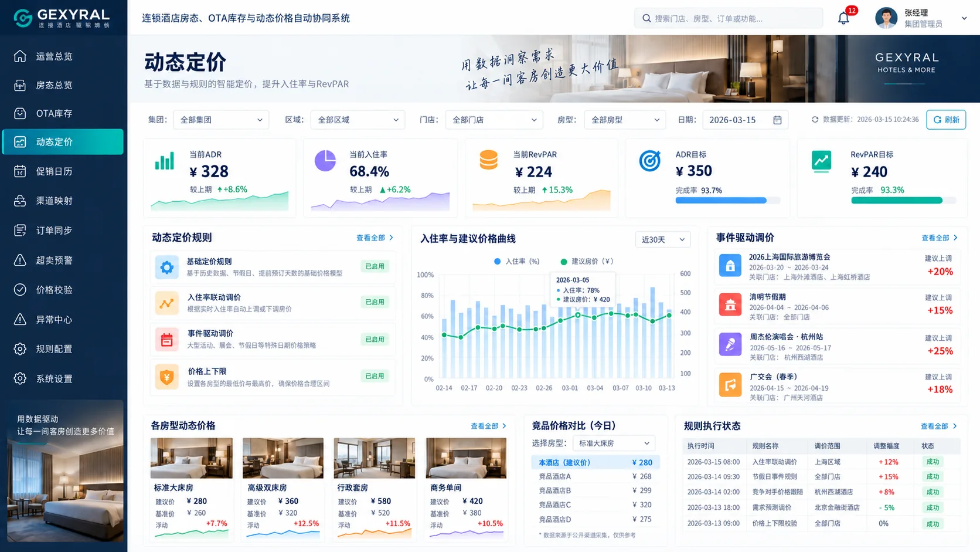Click the gear icon of 基础定价规则
This screenshot has width=980, height=552.
click(166, 267)
